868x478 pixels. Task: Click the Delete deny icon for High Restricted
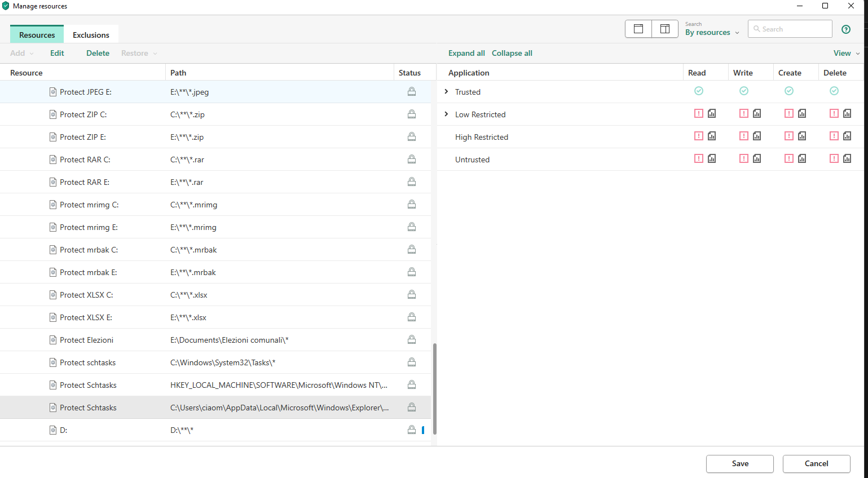834,136
